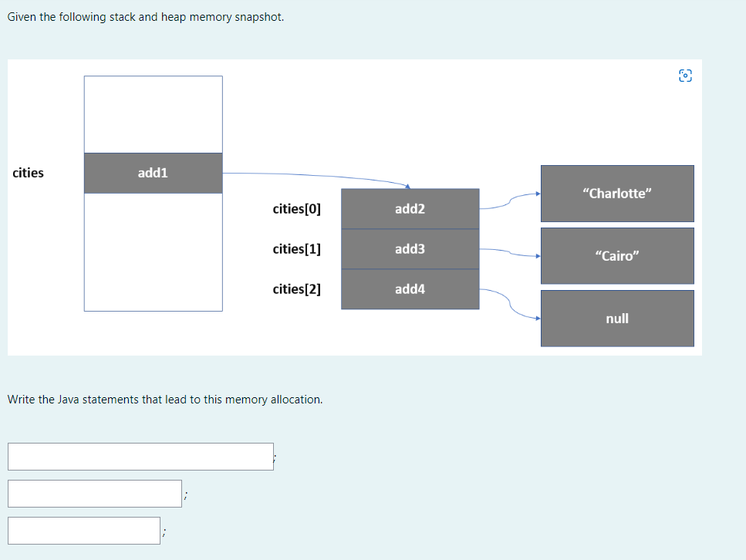
Task: Click the cities[1] index label
Action: coord(297,248)
